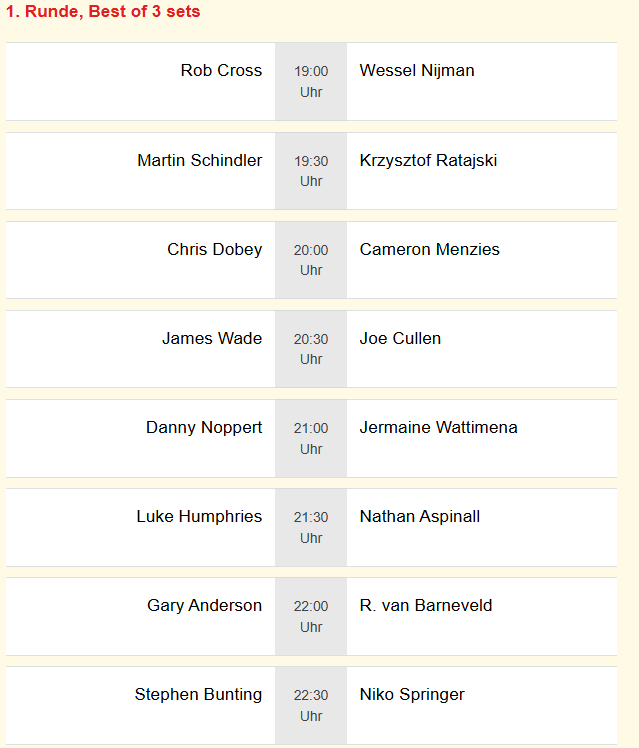
Task: Click on Joe Cullen
Action: (400, 339)
